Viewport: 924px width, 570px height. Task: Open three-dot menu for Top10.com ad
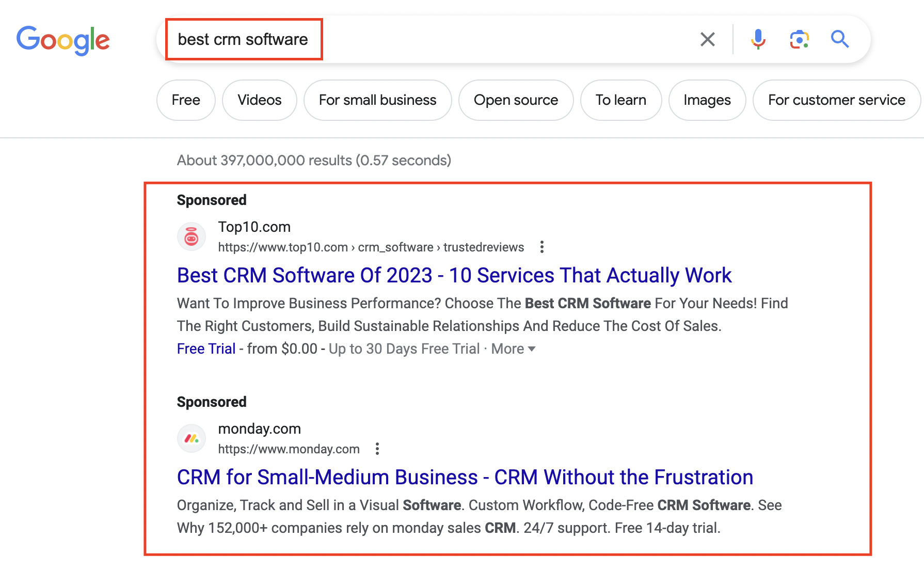coord(541,247)
